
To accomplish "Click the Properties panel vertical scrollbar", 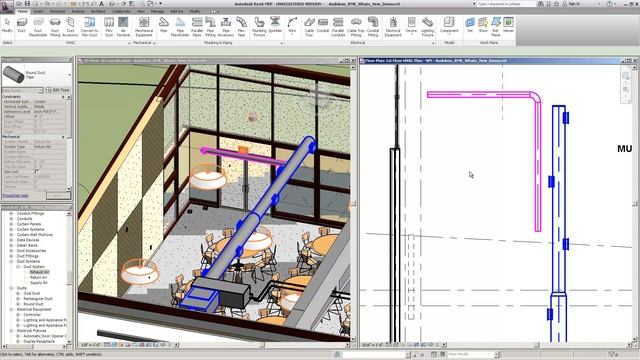I will point(69,143).
